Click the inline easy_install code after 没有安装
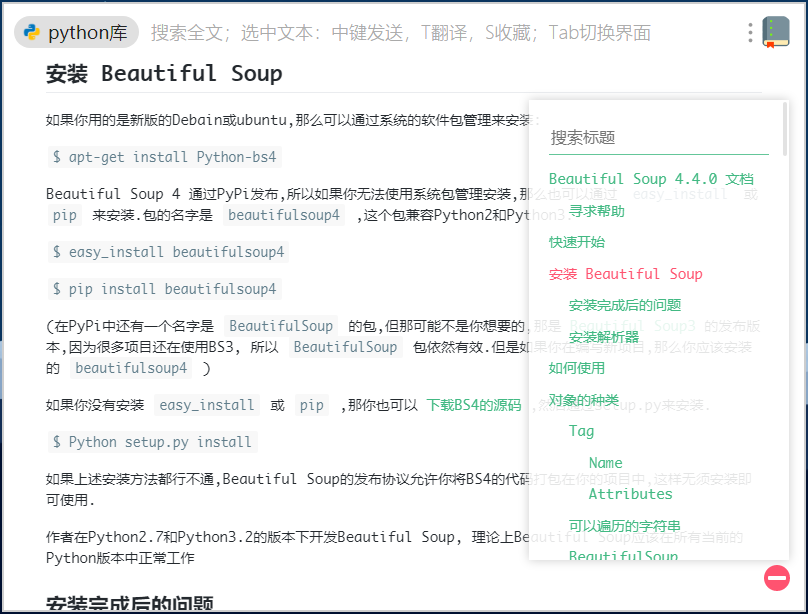This screenshot has height=614, width=808. [x=207, y=405]
